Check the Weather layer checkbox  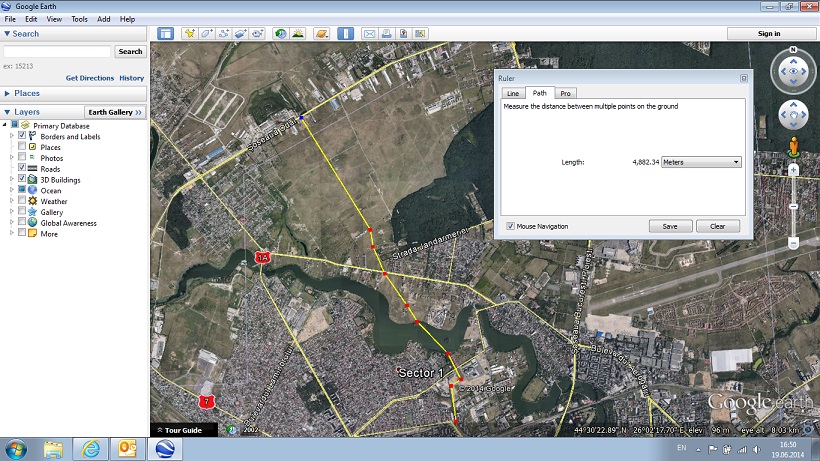coord(21,200)
